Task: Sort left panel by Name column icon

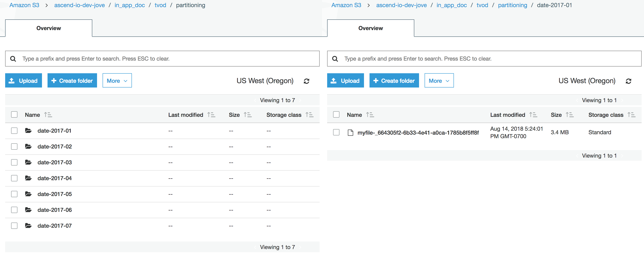Action: [48, 115]
